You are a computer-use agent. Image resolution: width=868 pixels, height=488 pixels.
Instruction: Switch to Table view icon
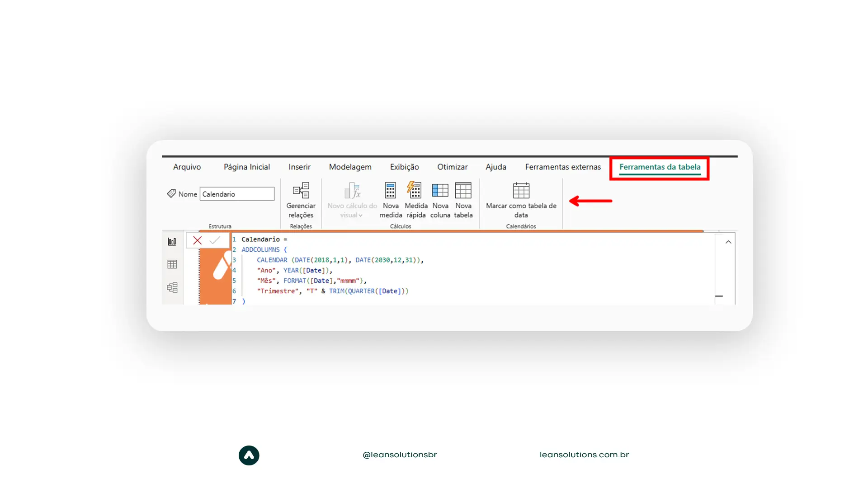tap(172, 264)
